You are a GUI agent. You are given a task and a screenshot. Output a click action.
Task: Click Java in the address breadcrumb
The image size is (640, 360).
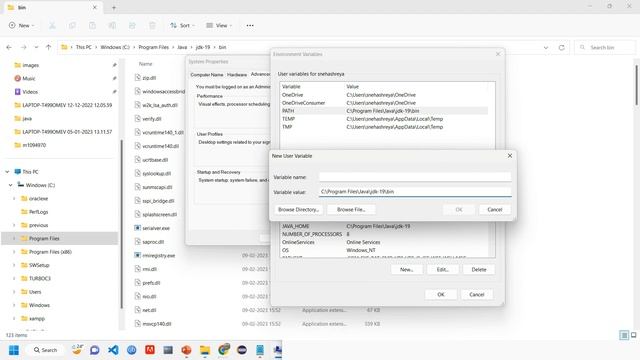pos(182,47)
